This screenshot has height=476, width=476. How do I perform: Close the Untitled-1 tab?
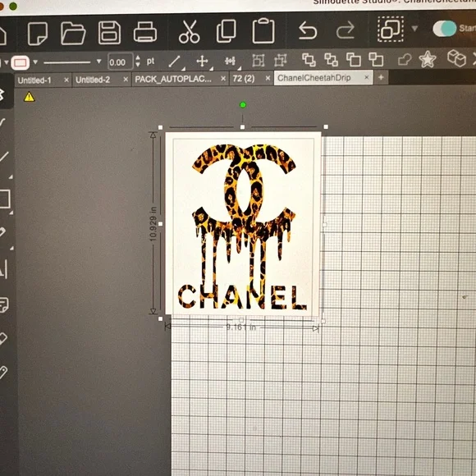click(66, 80)
